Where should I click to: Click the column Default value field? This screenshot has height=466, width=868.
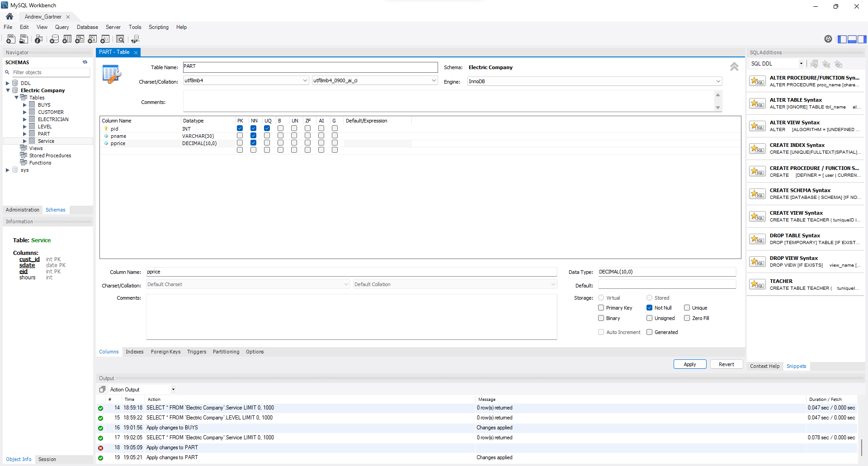coord(667,284)
